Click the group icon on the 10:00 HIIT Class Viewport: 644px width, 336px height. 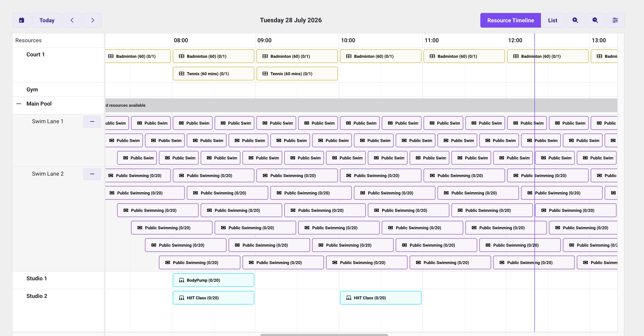[348, 298]
